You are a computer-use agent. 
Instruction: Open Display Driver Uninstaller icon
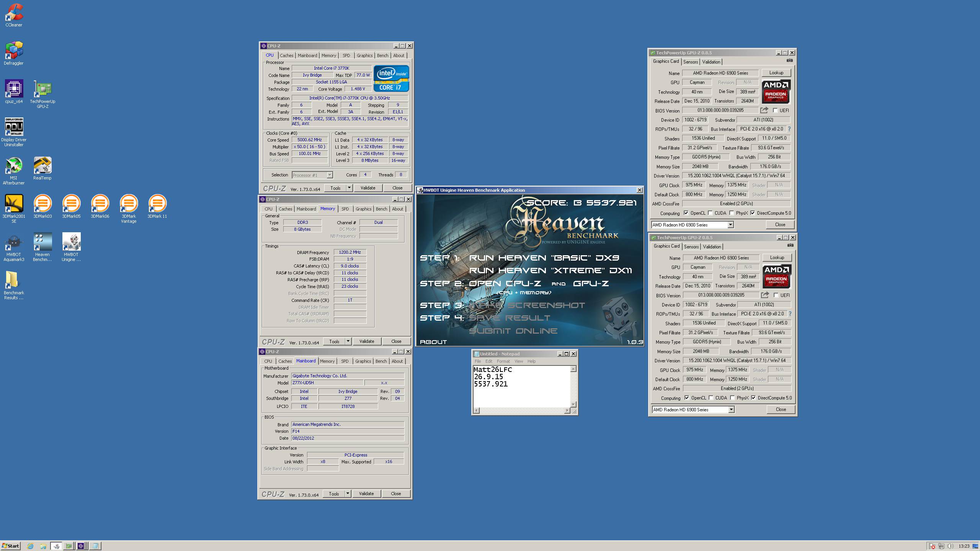[14, 132]
